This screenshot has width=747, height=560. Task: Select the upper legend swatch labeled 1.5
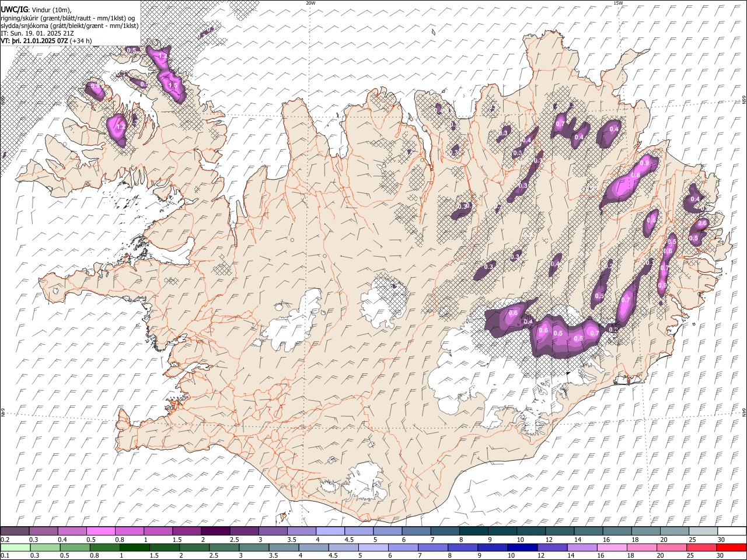click(186, 531)
